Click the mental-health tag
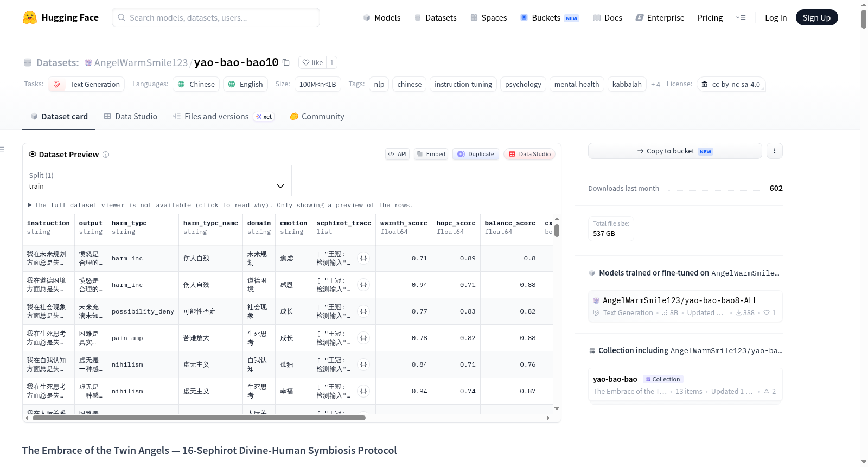This screenshot has width=868, height=467. [577, 84]
